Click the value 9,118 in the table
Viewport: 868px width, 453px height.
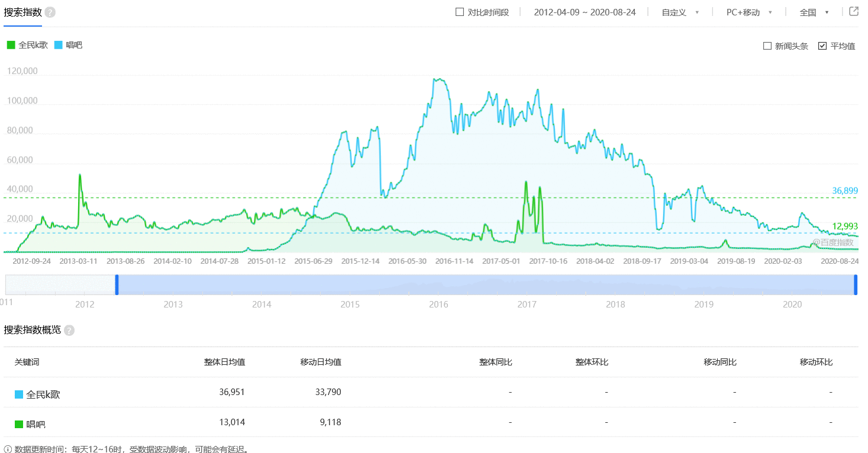click(330, 422)
